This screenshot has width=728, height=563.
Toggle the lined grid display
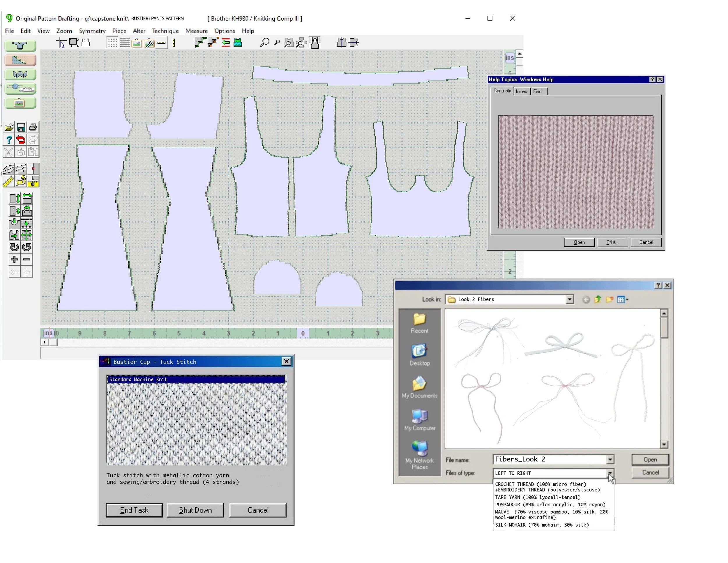coord(125,43)
